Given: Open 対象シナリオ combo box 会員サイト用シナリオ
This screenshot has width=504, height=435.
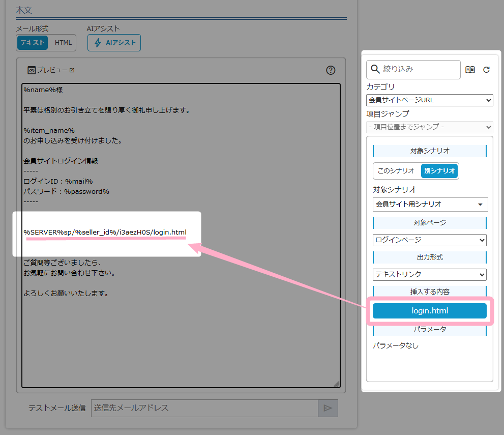Looking at the screenshot, I should coord(430,205).
